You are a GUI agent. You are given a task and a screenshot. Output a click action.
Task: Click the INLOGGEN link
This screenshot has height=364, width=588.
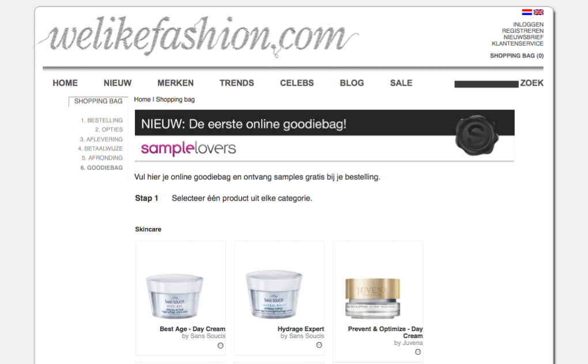pos(528,24)
